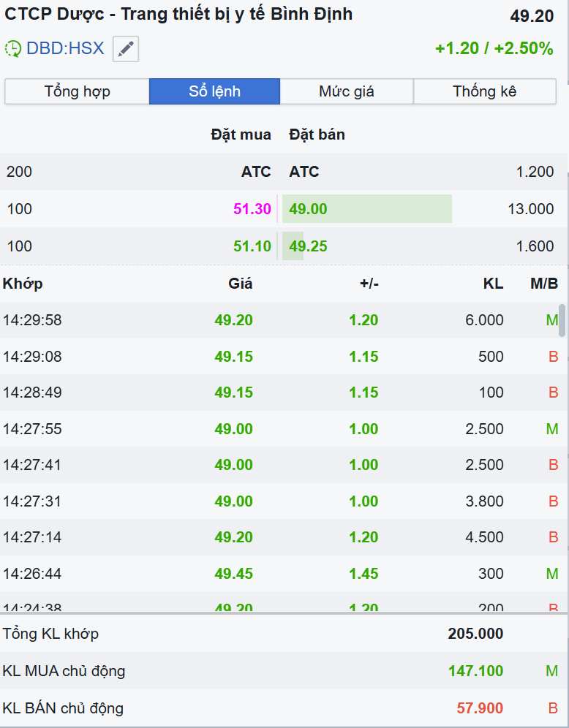Select the Sổ lệnh tab
This screenshot has height=728, width=569.
pyautogui.click(x=214, y=91)
